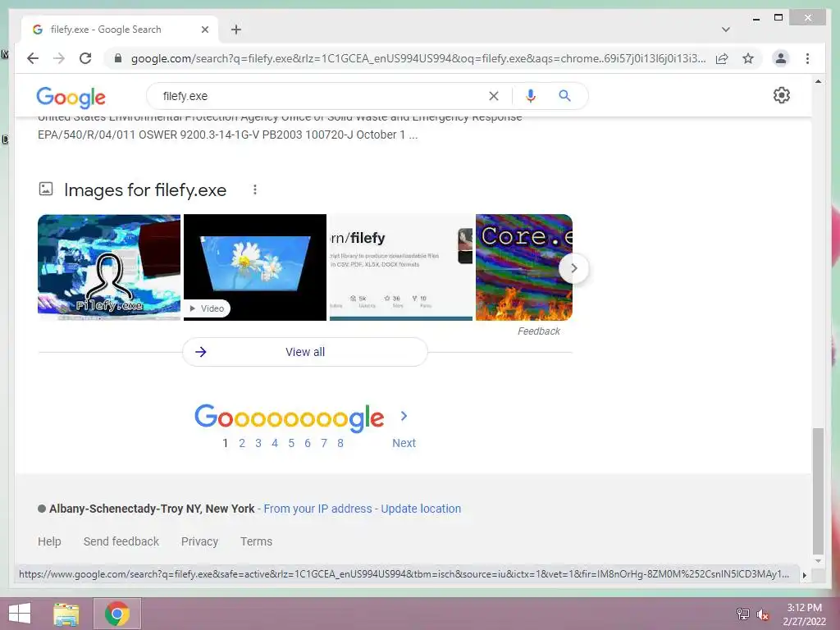Open the Filefy.exe silhouette thumbnail
The width and height of the screenshot is (840, 630).
click(x=109, y=267)
